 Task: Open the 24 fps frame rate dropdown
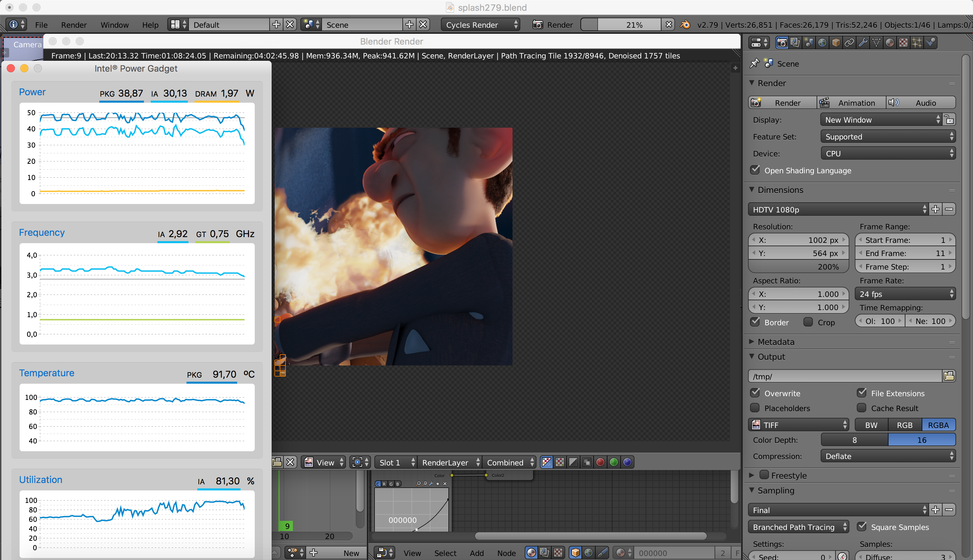point(905,294)
